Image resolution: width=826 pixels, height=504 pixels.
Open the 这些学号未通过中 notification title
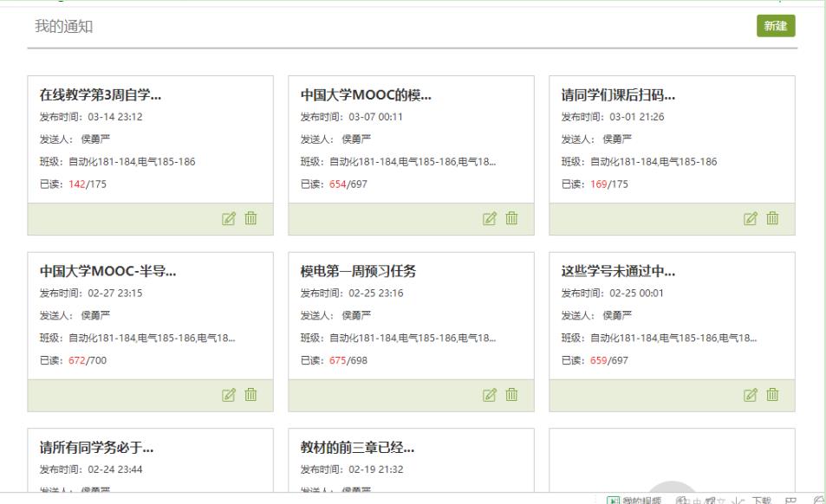(x=618, y=272)
